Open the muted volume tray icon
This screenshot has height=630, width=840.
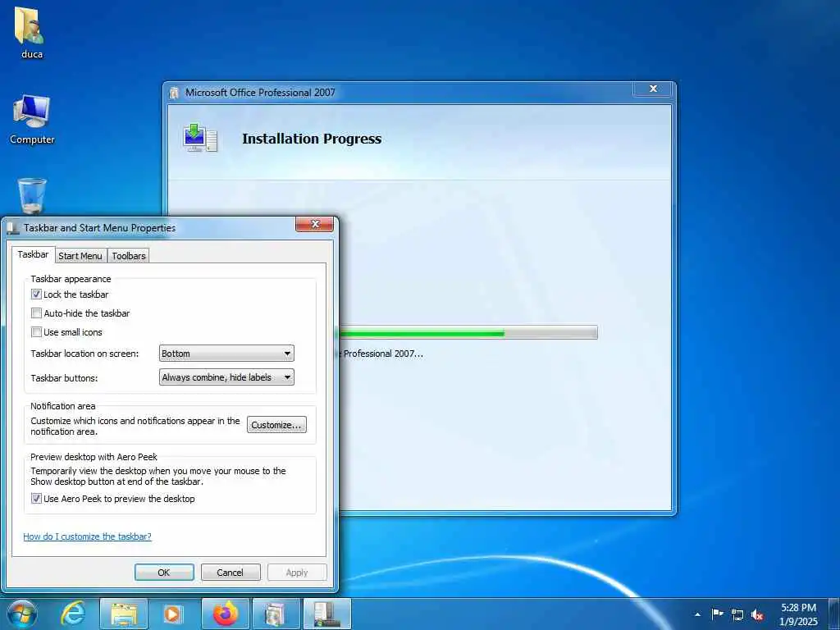tap(757, 615)
